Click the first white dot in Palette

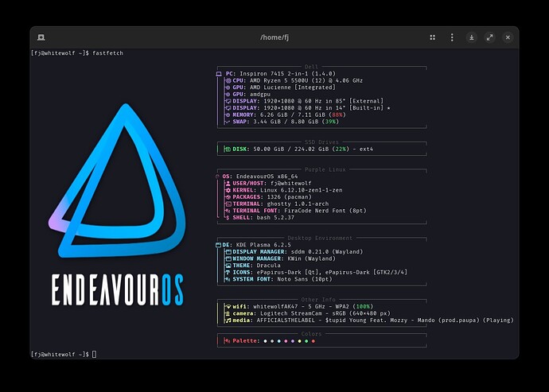point(265,340)
